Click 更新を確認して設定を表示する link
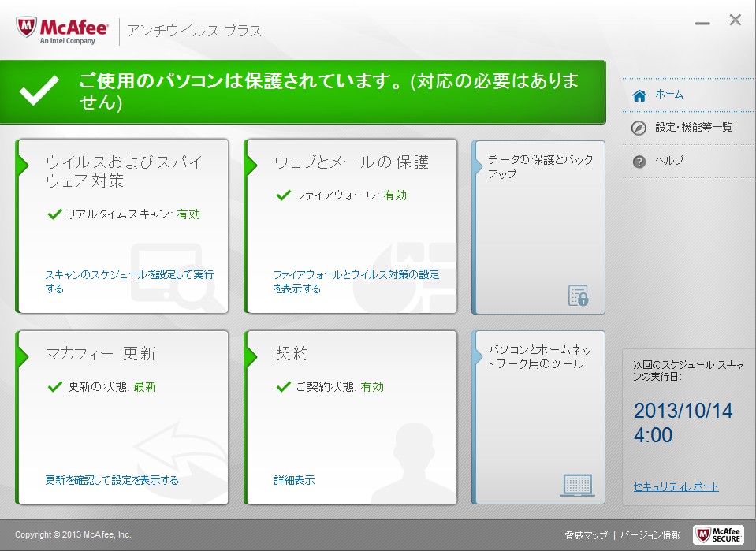756x551 pixels. (112, 480)
